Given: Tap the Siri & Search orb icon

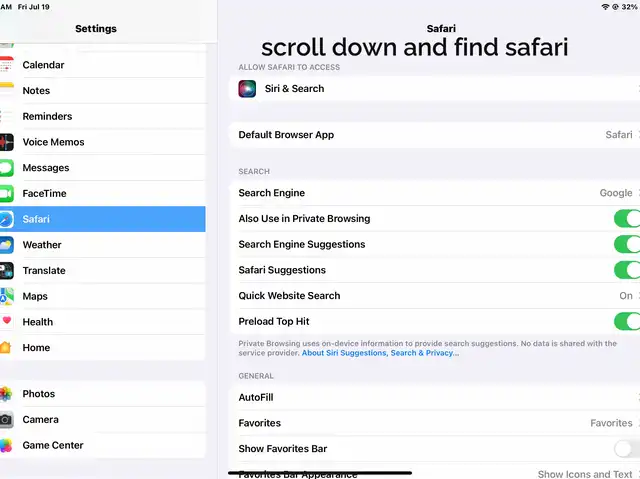Looking at the screenshot, I should pos(247,89).
